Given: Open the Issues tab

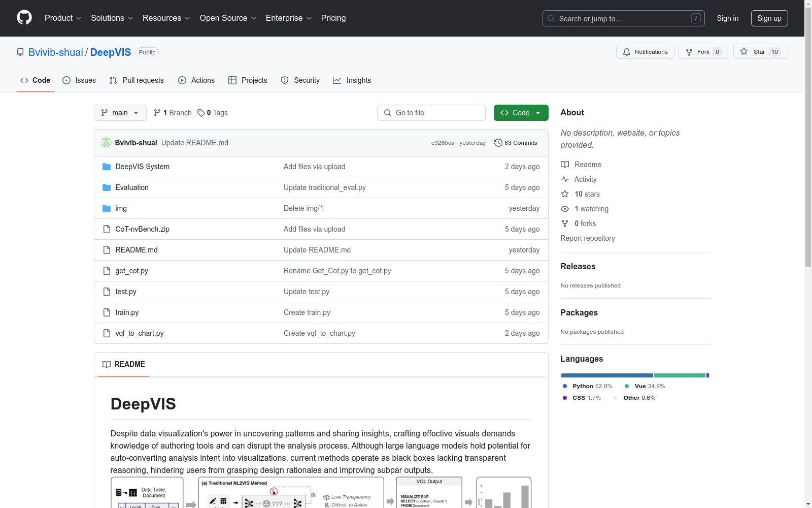Looking at the screenshot, I should click(79, 80).
